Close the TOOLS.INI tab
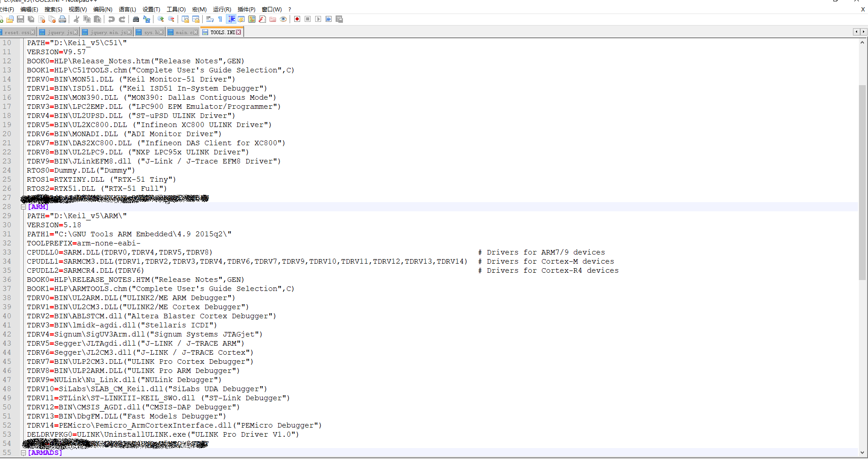The height and width of the screenshot is (459, 868). tap(239, 32)
